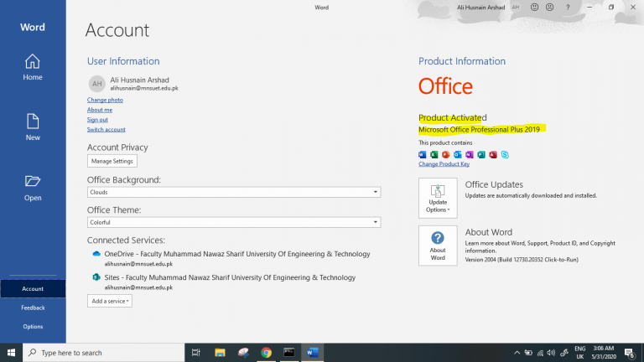Open File Explorer from the taskbar
The width and height of the screenshot is (644, 362).
[x=220, y=353]
